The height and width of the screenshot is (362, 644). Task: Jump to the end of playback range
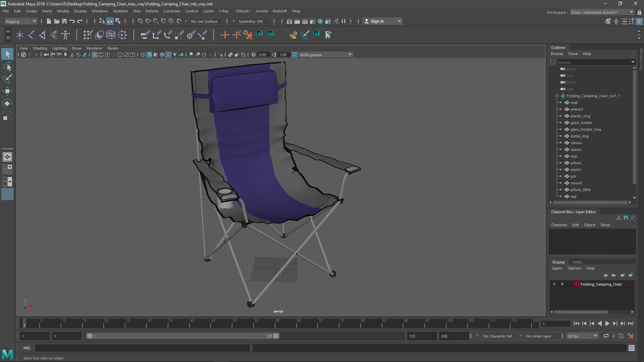(631, 323)
